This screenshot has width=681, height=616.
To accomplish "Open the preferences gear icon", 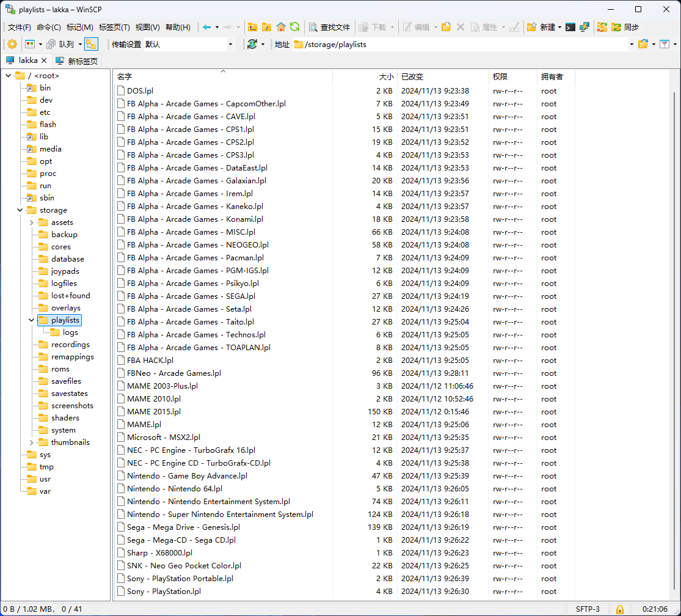I will pos(12,44).
